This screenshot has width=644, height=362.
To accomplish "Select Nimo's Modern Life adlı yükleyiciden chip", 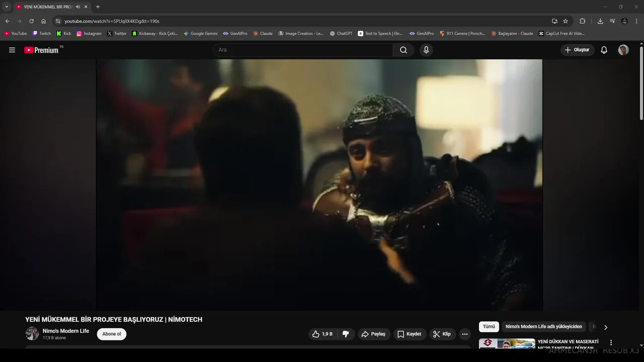I will coord(544,327).
